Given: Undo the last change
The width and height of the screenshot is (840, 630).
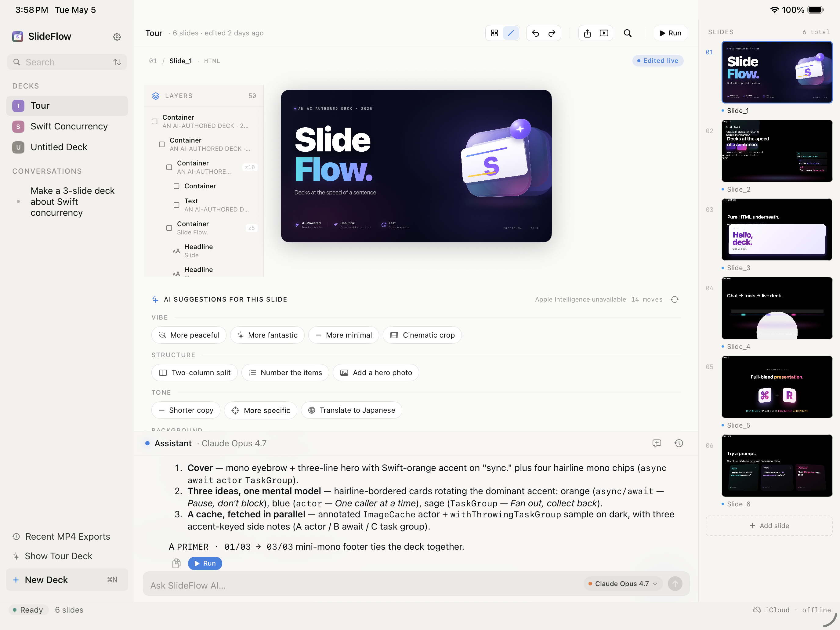Looking at the screenshot, I should tap(535, 33).
